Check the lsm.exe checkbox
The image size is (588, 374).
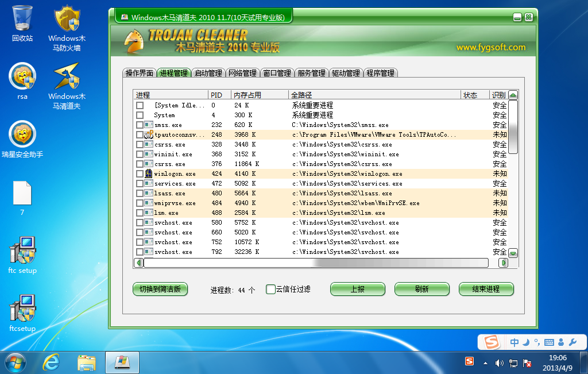[x=140, y=213]
